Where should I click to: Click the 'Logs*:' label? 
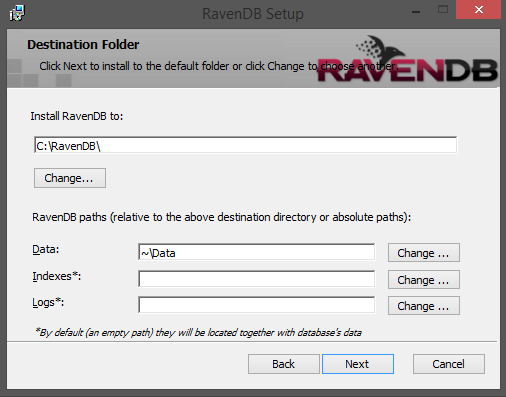tap(48, 303)
